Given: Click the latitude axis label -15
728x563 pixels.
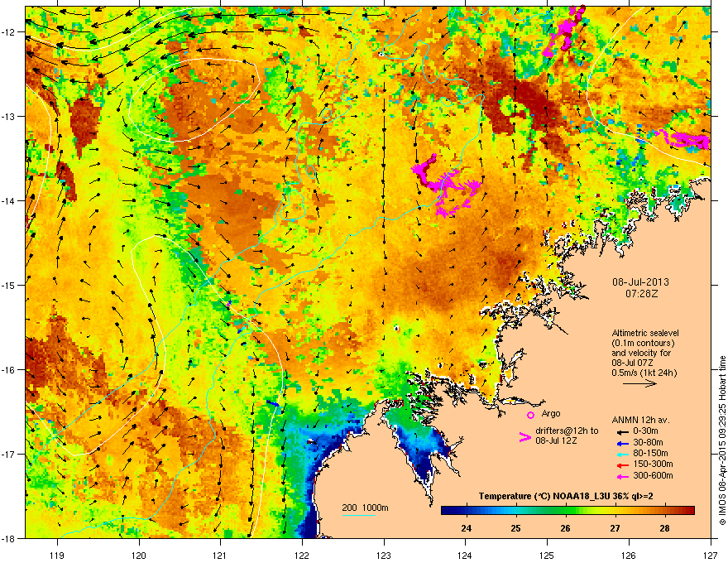Looking at the screenshot, I should pos(9,285).
